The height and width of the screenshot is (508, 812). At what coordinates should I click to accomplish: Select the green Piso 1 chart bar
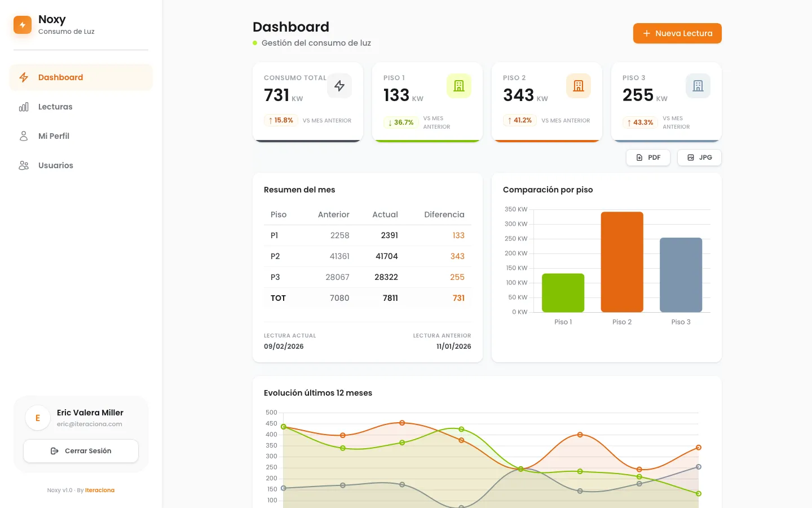click(x=563, y=292)
